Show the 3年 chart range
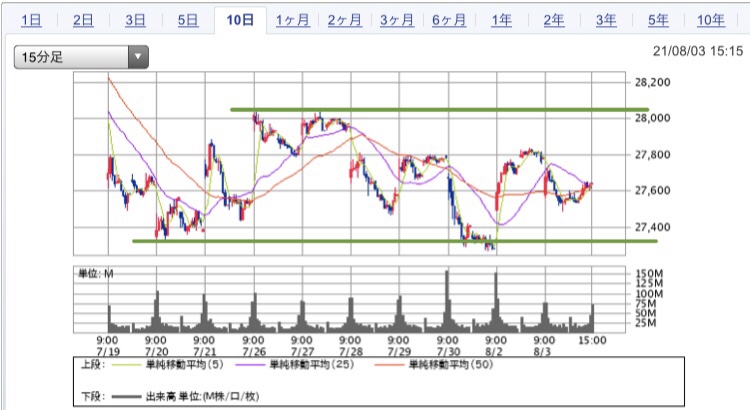 [x=606, y=20]
